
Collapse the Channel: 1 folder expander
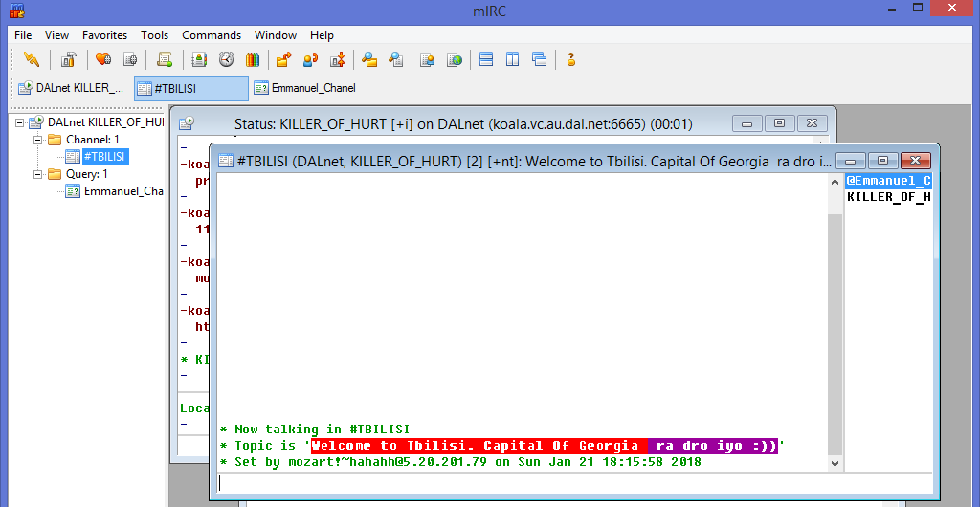pyautogui.click(x=37, y=140)
